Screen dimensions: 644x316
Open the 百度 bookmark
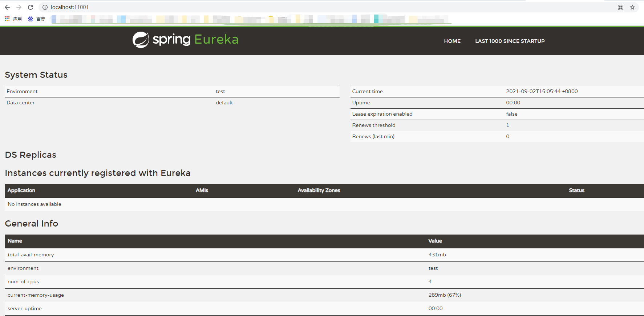(37, 19)
